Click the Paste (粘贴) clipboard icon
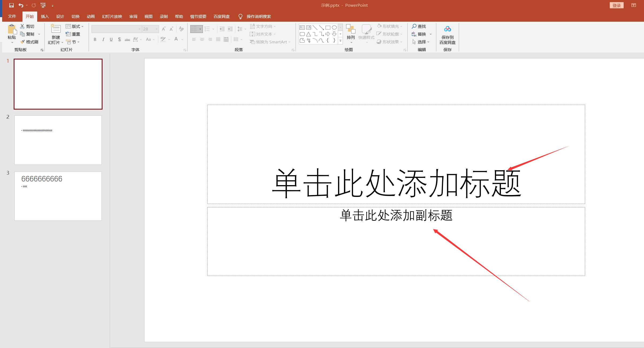Screen dimensions: 644x348 (x=12, y=29)
